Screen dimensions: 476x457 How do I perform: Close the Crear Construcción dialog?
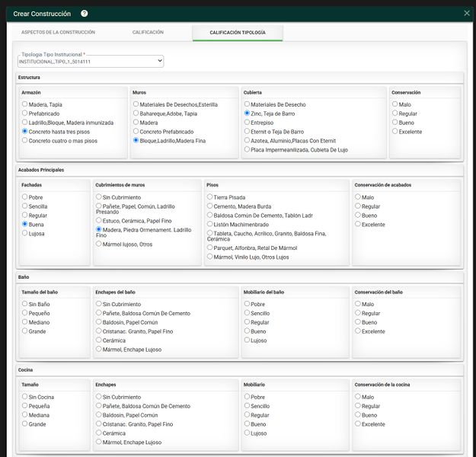coord(467,13)
